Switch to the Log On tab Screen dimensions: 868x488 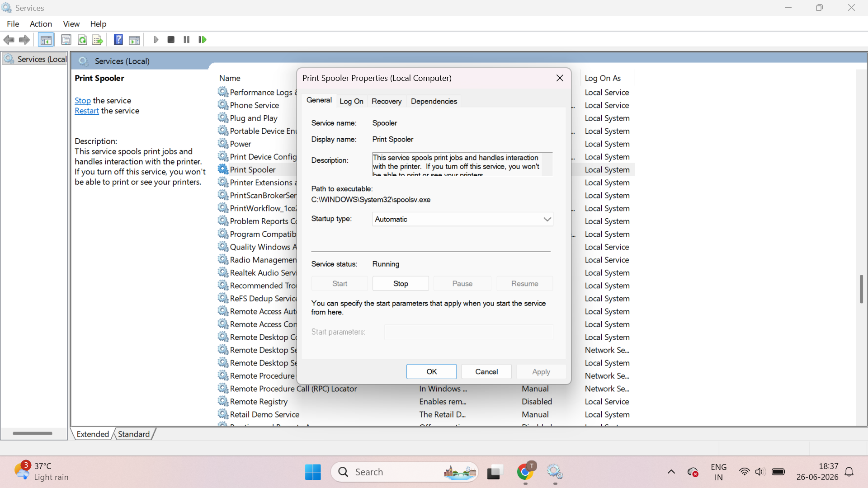point(351,101)
